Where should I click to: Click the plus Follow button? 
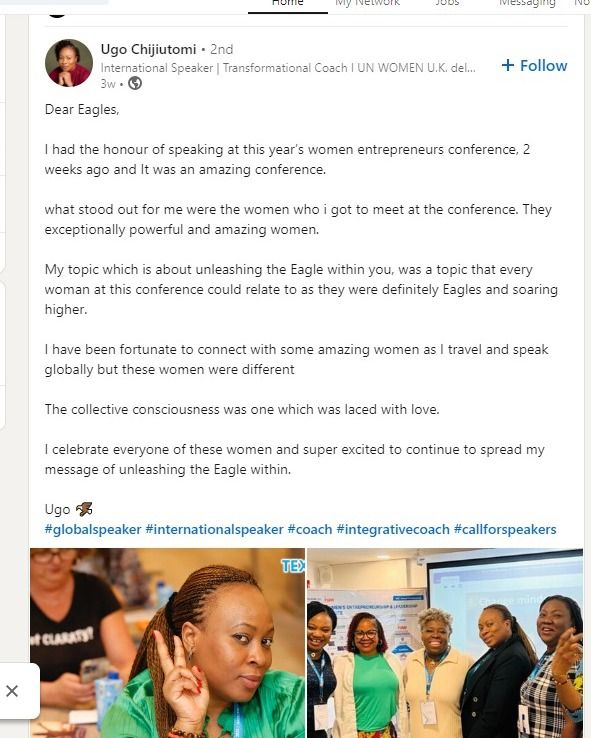(534, 65)
